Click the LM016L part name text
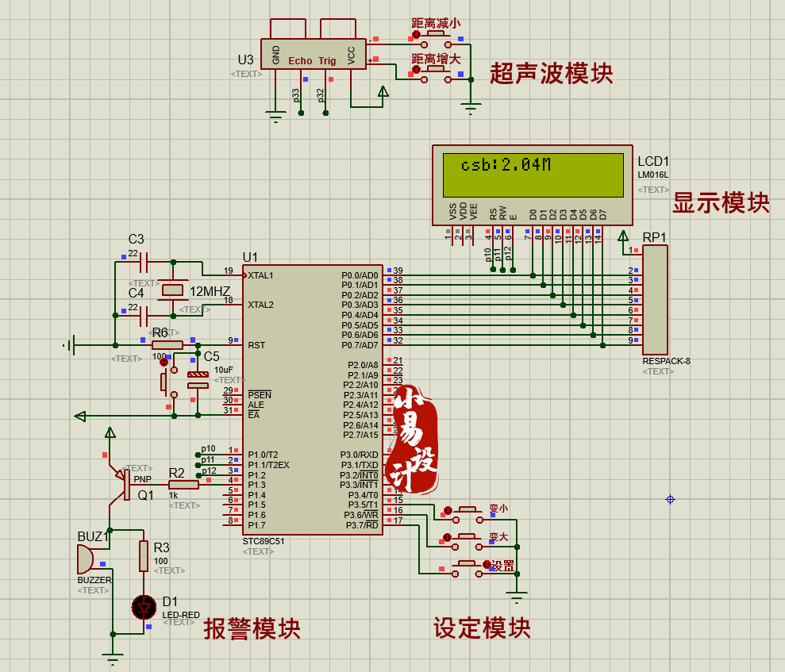 click(x=652, y=175)
